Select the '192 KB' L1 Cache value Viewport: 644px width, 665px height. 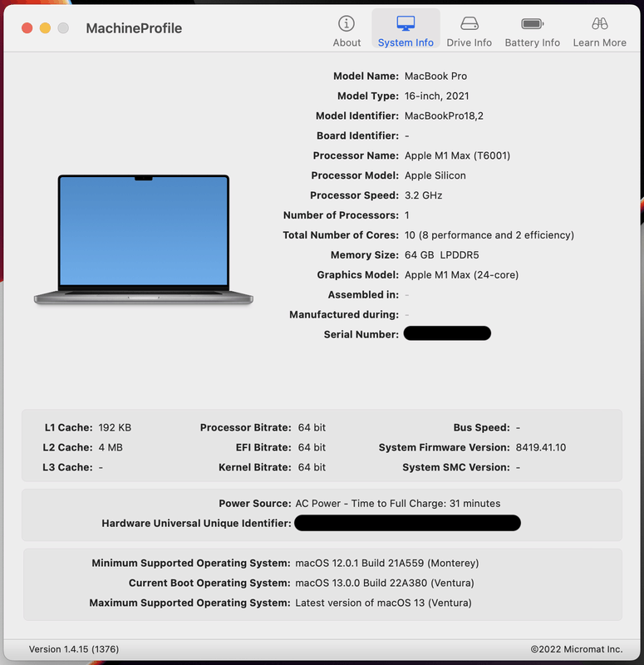pos(115,427)
